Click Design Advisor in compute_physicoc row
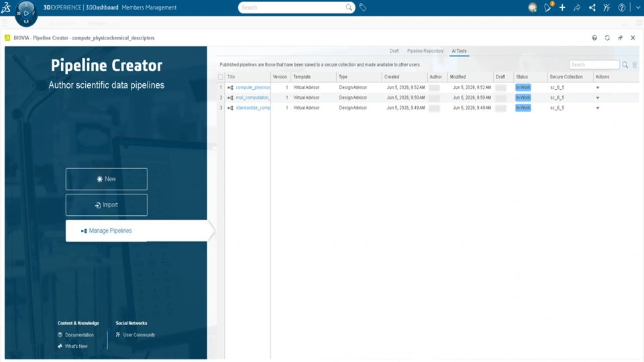The image size is (644, 362). [x=353, y=87]
